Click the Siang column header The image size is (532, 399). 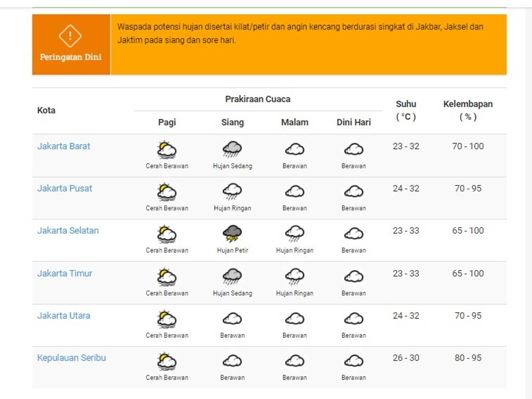232,123
